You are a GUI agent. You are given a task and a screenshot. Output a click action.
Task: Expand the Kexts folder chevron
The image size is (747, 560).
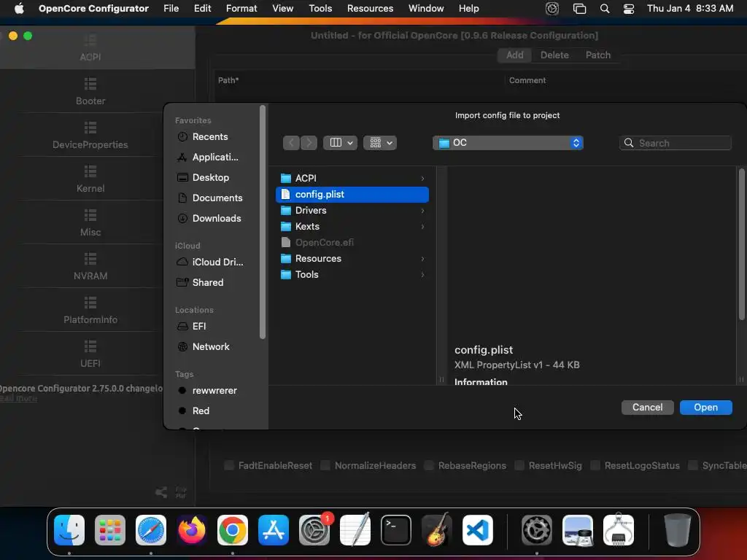click(422, 227)
